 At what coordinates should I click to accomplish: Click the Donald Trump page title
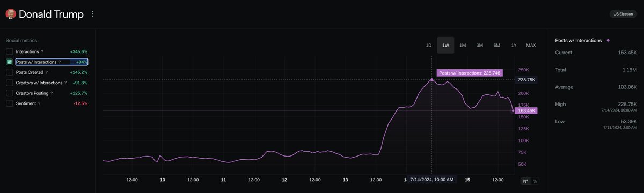tap(51, 14)
